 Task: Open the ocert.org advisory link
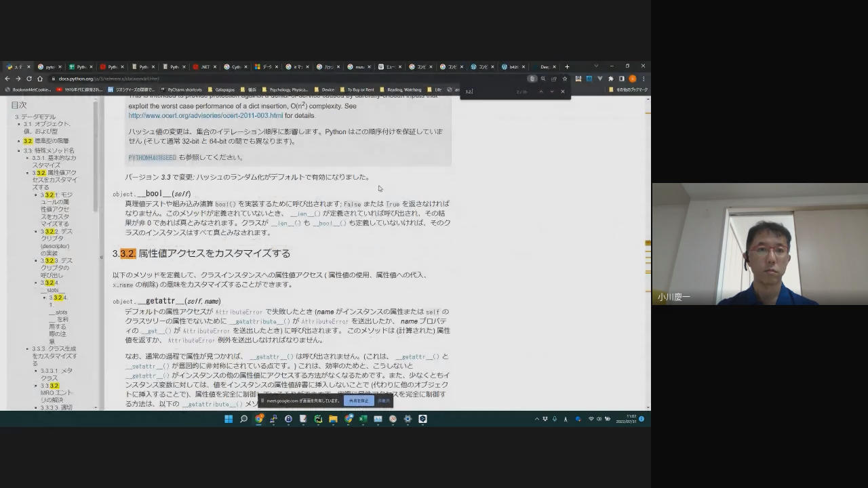coord(205,116)
